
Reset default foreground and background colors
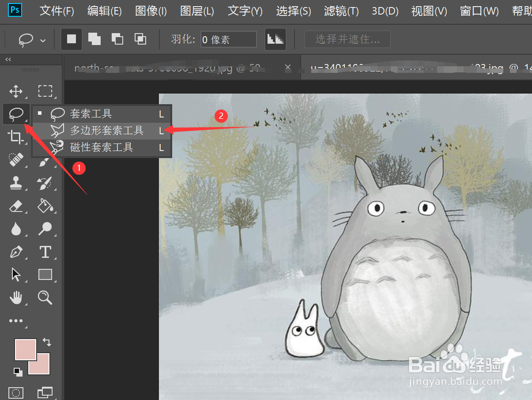(18, 372)
